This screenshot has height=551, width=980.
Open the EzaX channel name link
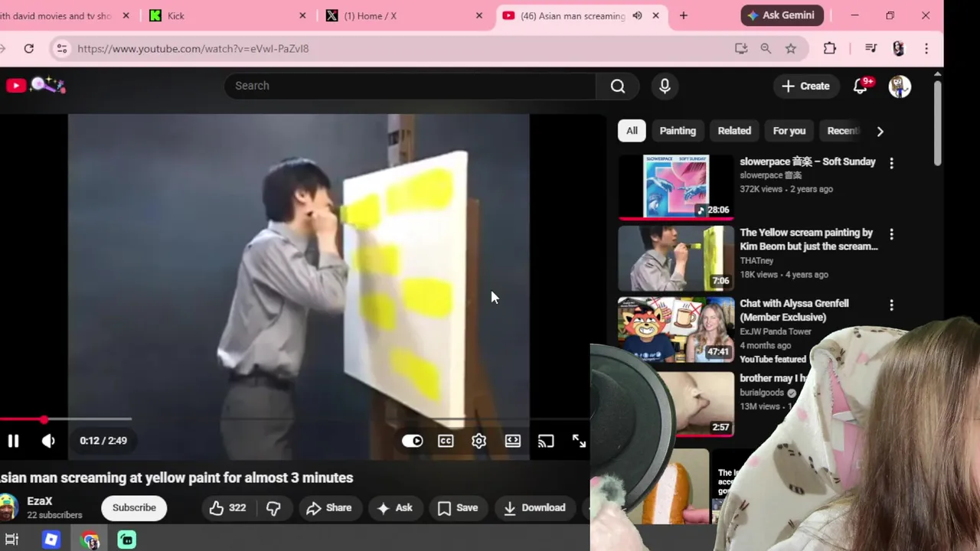click(x=40, y=501)
